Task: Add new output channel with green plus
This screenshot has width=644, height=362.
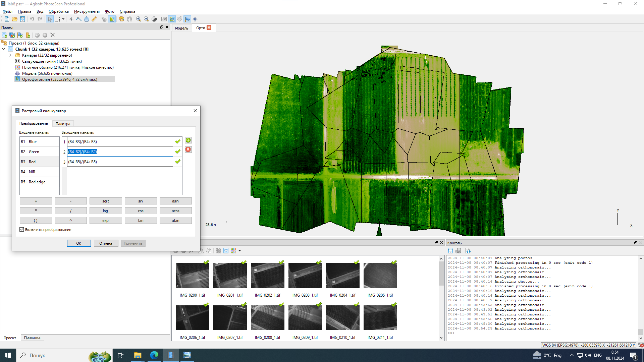Action: 188,140
